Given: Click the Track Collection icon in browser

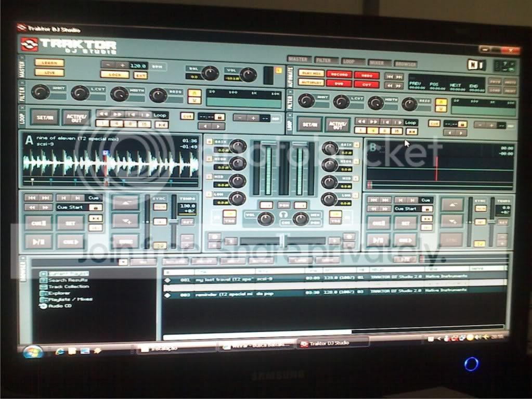Looking at the screenshot, I should (x=43, y=287).
